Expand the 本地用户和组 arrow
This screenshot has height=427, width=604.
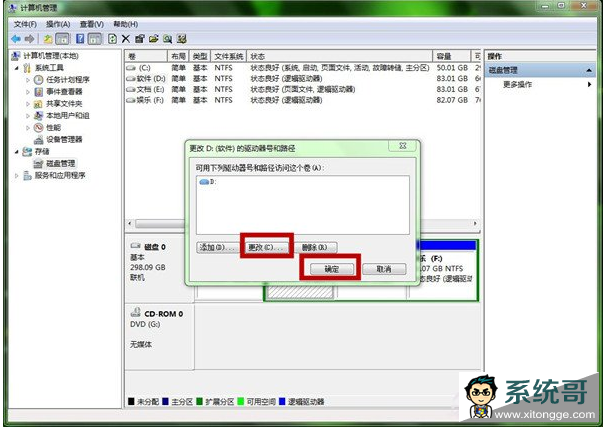pyautogui.click(x=28, y=116)
